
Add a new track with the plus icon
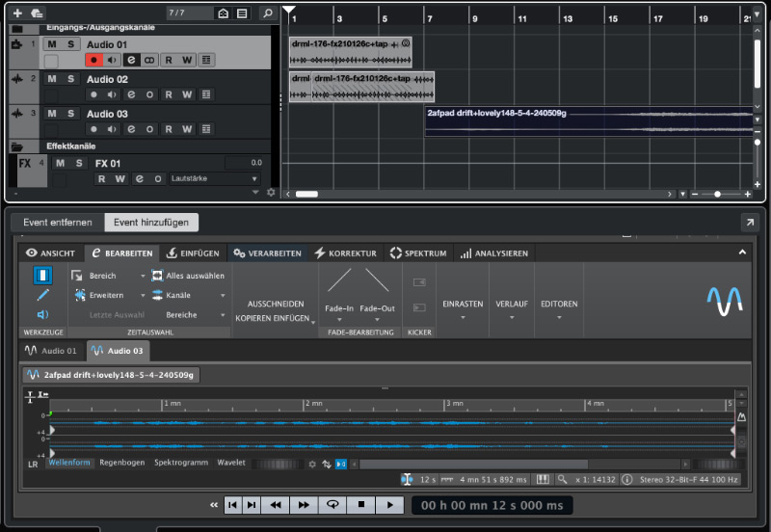tap(17, 13)
